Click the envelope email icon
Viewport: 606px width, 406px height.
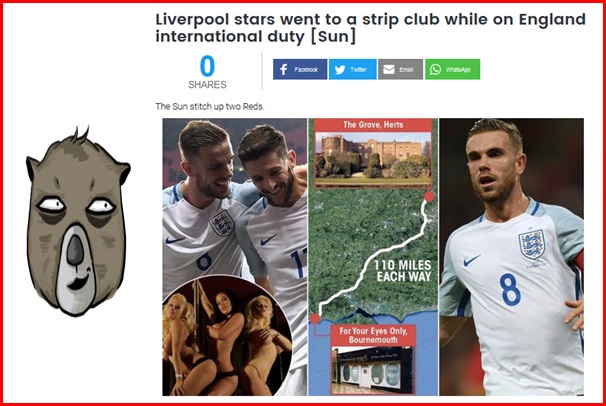[389, 70]
